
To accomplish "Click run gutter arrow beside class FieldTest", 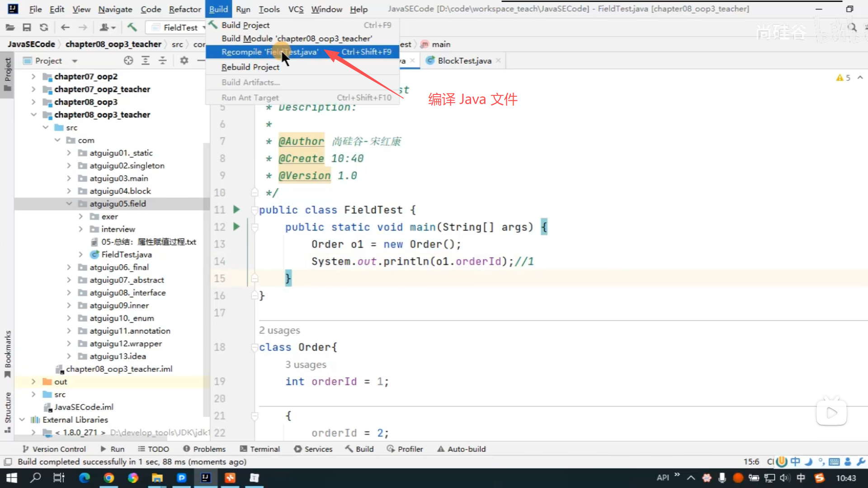I will click(236, 210).
